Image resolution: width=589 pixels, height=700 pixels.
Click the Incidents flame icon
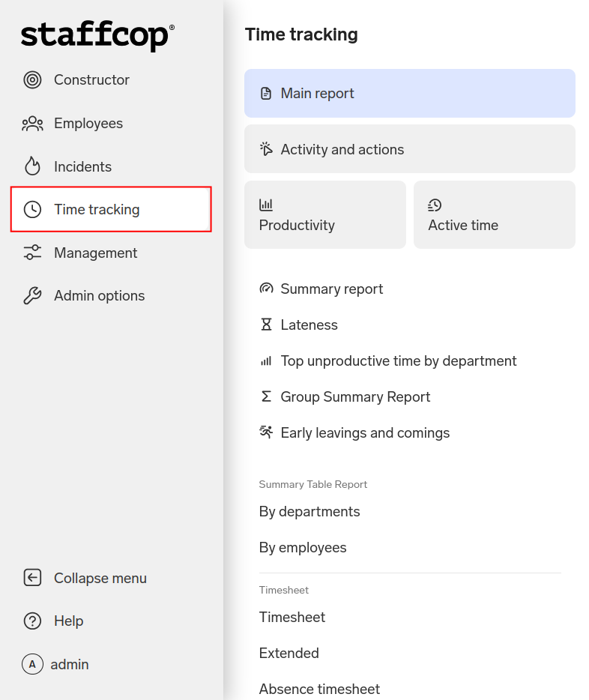(x=32, y=166)
